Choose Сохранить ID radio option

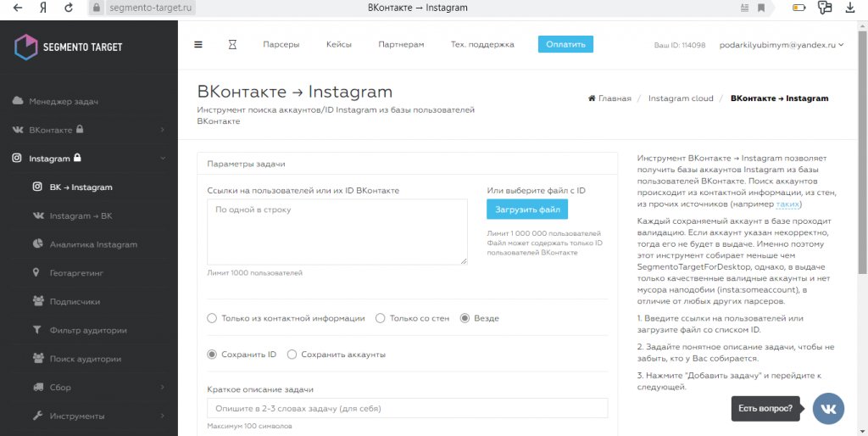click(x=211, y=355)
